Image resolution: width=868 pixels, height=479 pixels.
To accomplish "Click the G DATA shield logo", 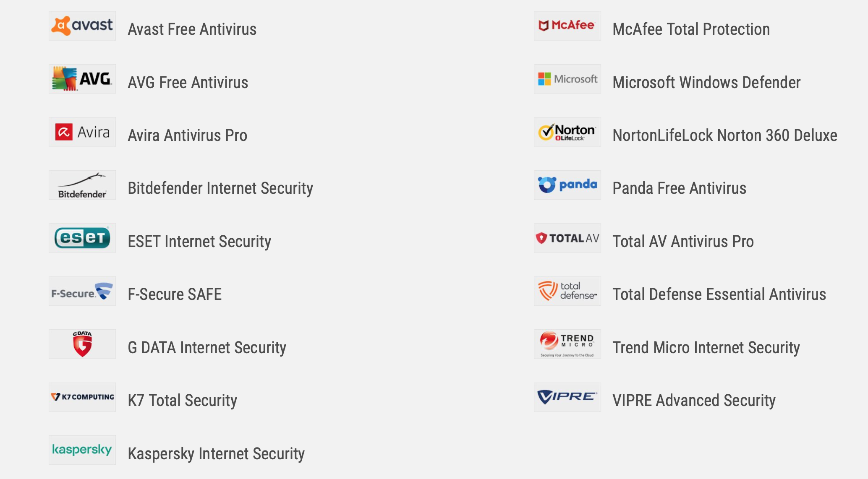I will tap(82, 344).
